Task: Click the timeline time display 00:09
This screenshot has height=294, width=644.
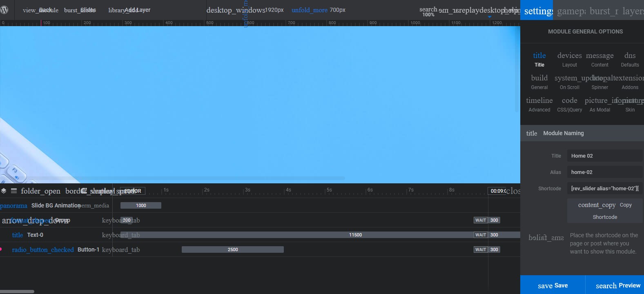Action: [x=498, y=191]
